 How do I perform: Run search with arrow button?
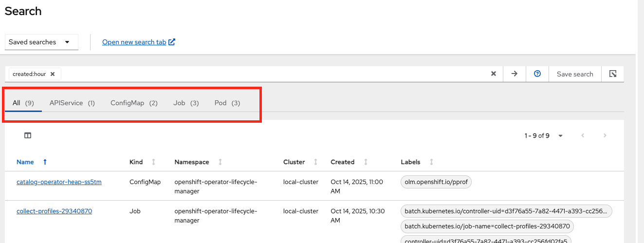click(x=514, y=74)
